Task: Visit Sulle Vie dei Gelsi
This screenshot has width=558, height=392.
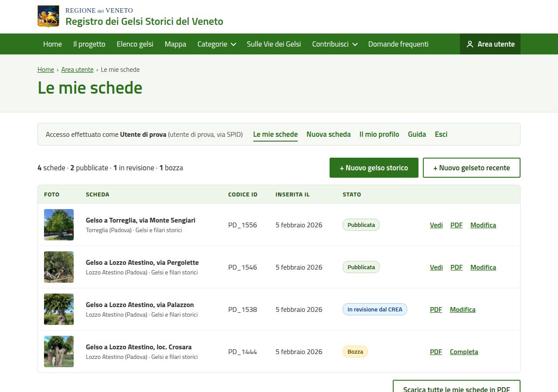Action: (274, 44)
